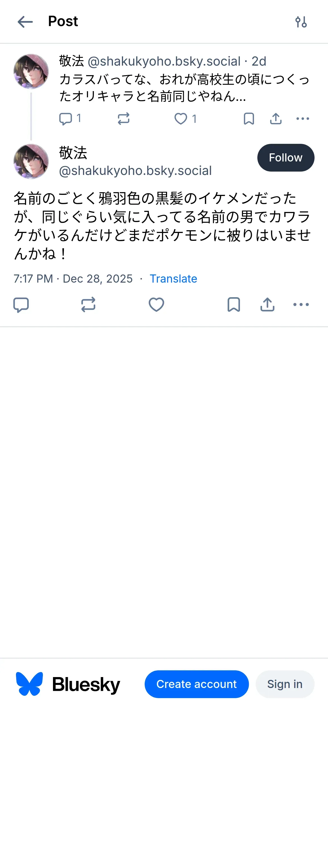The height and width of the screenshot is (868, 328).
Task: Like the main post
Action: tap(156, 304)
